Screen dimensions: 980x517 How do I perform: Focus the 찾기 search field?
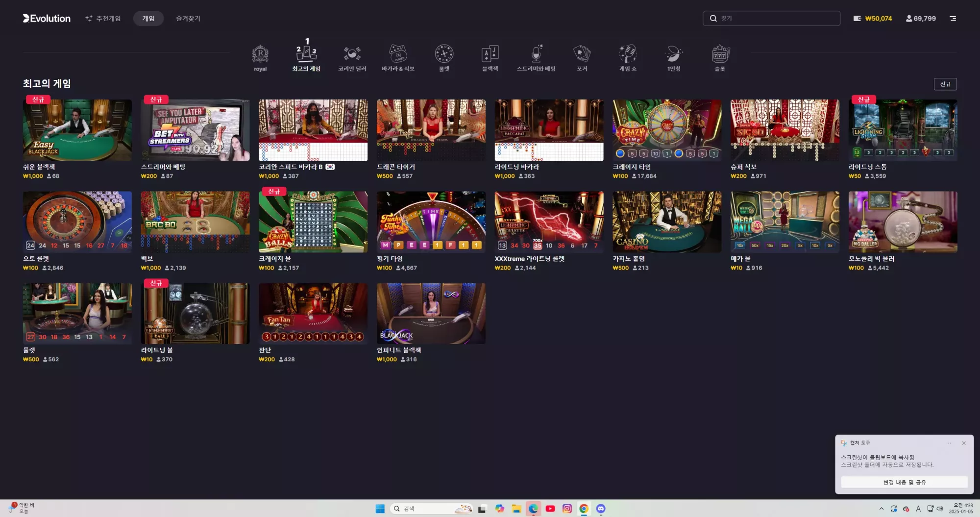(771, 18)
